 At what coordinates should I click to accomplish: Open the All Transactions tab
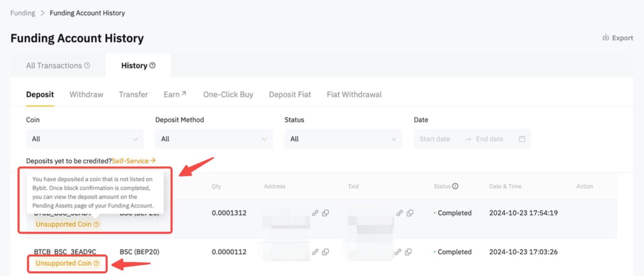pos(54,65)
